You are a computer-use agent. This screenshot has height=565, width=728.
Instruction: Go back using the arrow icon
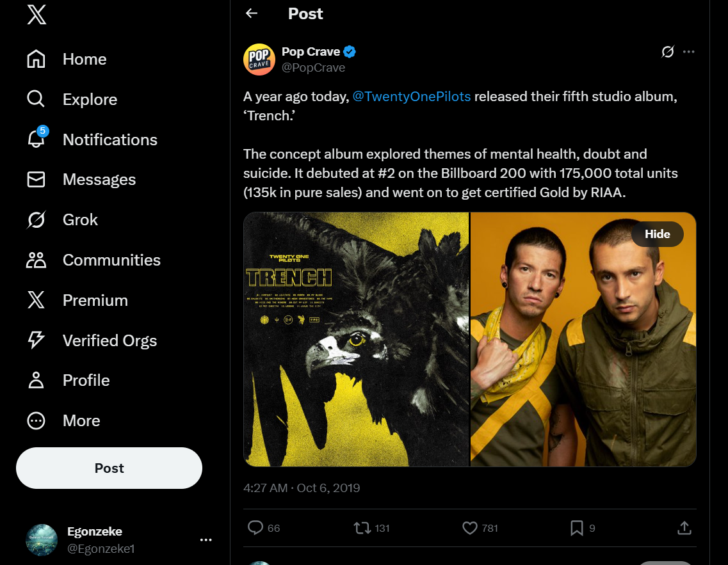252,13
